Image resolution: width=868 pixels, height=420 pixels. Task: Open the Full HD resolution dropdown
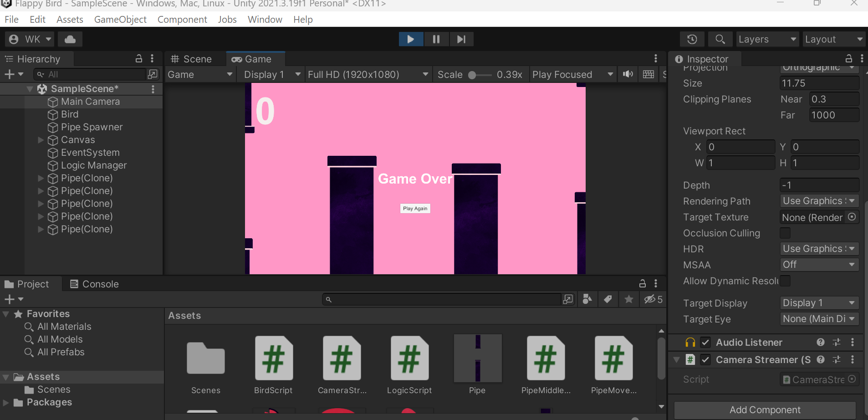(x=367, y=74)
